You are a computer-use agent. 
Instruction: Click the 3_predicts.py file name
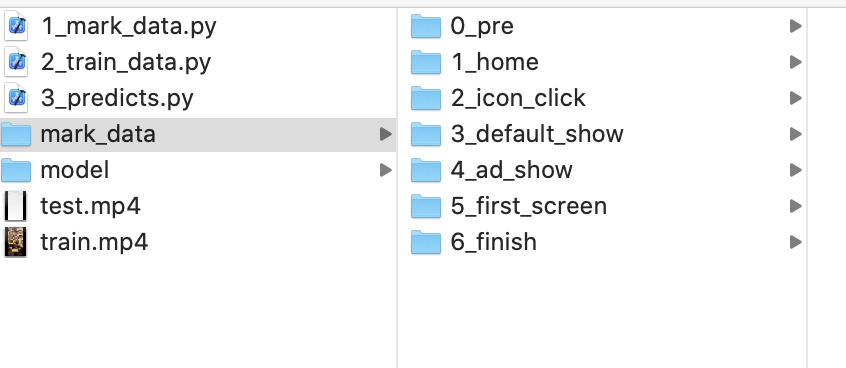click(x=117, y=98)
